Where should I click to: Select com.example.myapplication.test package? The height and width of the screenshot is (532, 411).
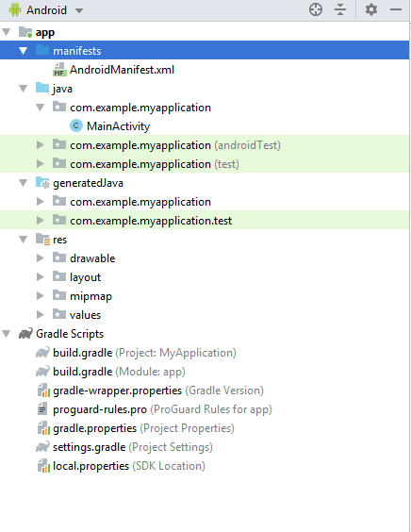coord(151,222)
